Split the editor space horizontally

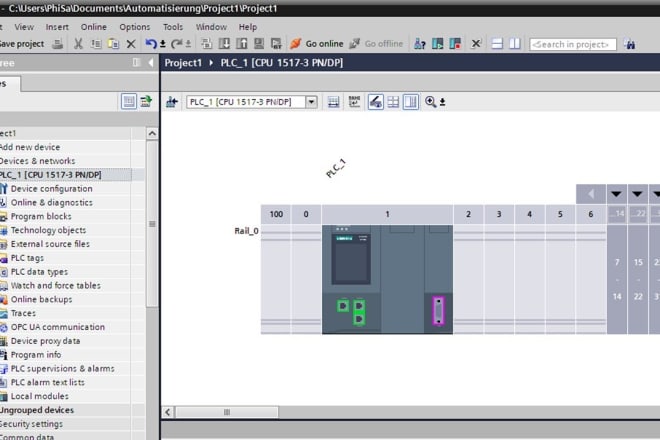point(497,44)
